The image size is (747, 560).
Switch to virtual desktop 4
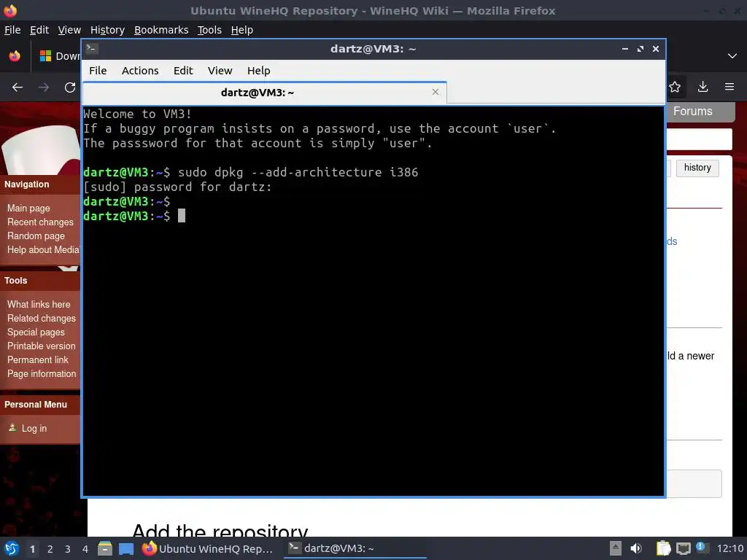(x=85, y=549)
